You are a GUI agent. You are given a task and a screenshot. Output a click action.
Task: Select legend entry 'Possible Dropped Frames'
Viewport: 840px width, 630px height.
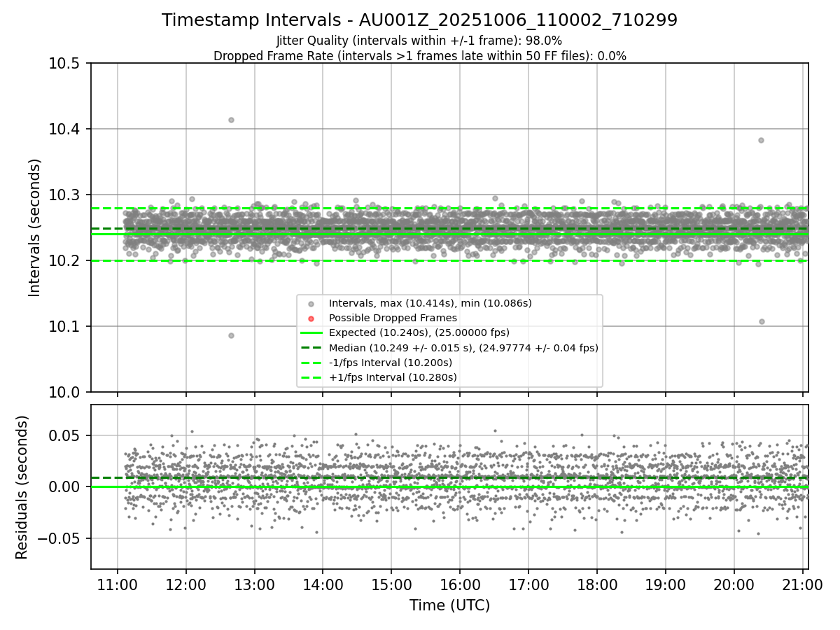393,318
